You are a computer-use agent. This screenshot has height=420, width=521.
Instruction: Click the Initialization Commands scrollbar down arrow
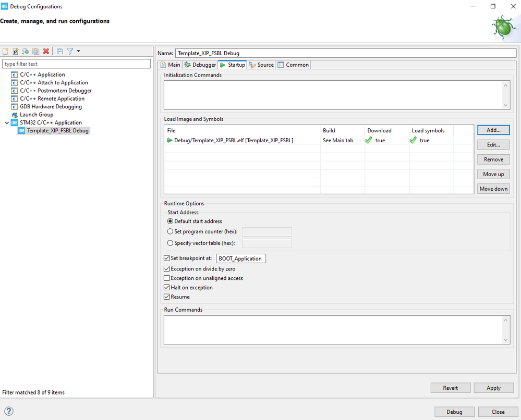coord(506,105)
